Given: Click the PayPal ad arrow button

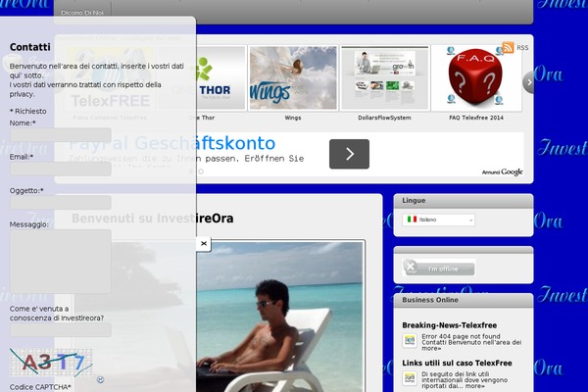Looking at the screenshot, I should pos(349,154).
